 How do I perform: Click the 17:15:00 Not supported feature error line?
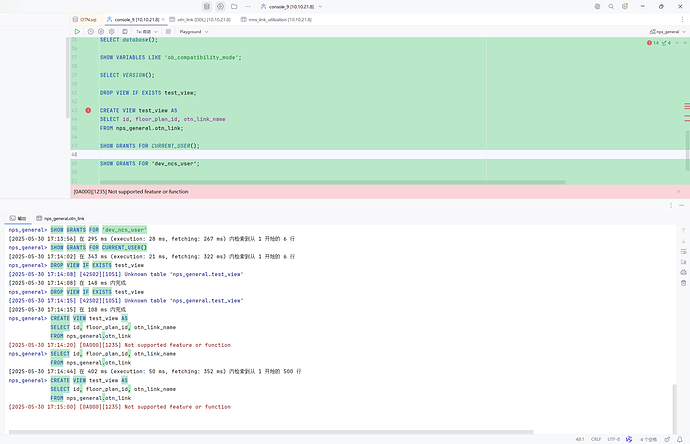pos(120,407)
